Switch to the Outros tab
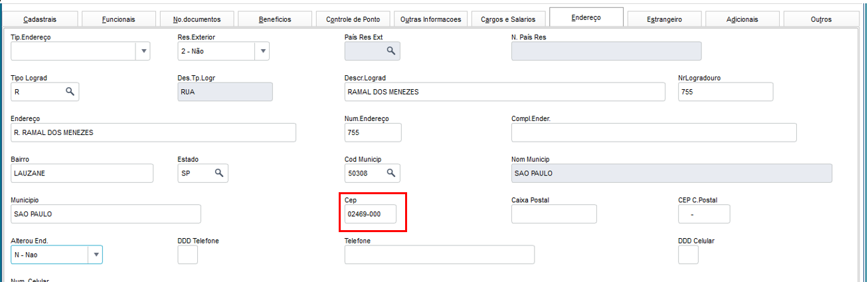The width and height of the screenshot is (868, 282). click(821, 19)
